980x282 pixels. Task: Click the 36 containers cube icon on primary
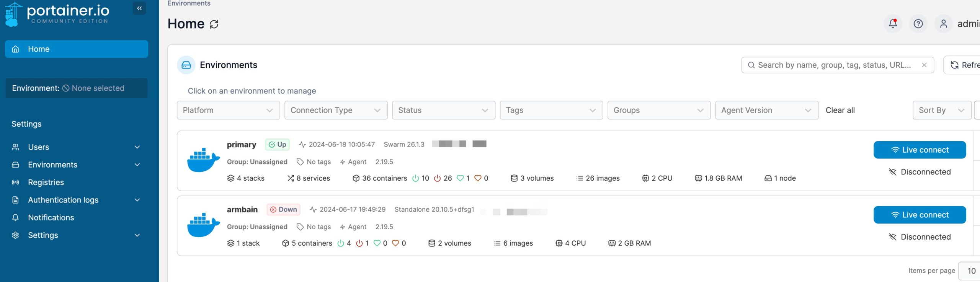click(x=356, y=178)
